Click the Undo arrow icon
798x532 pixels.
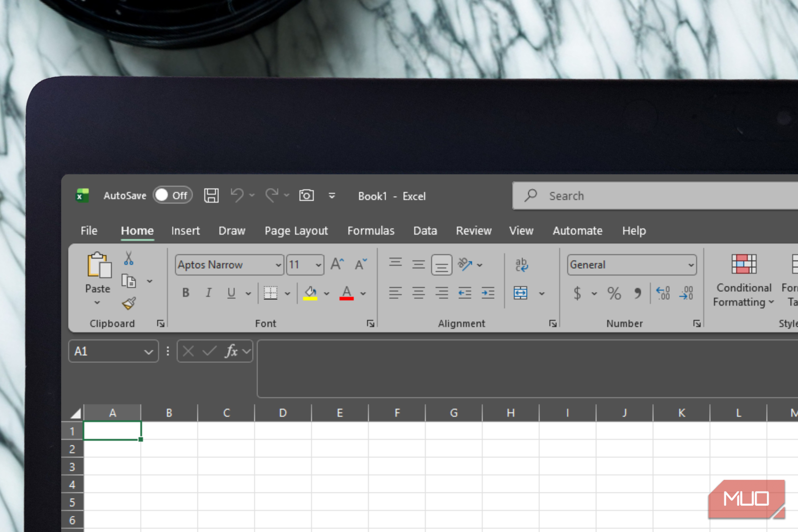237,195
